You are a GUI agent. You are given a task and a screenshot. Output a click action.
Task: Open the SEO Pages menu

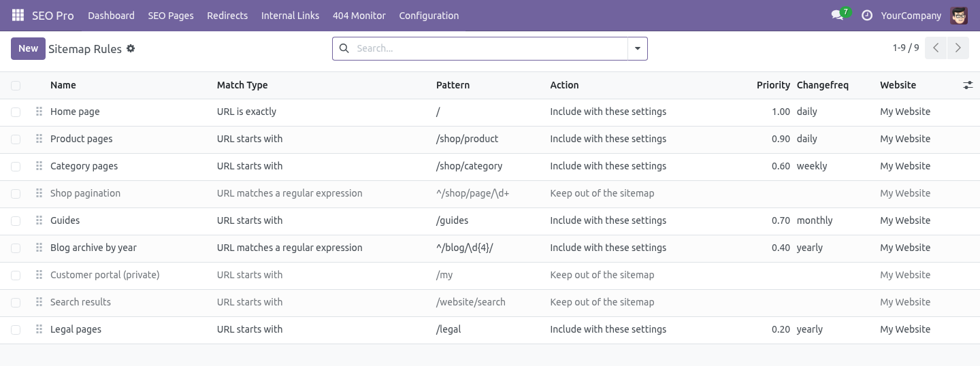click(x=171, y=15)
